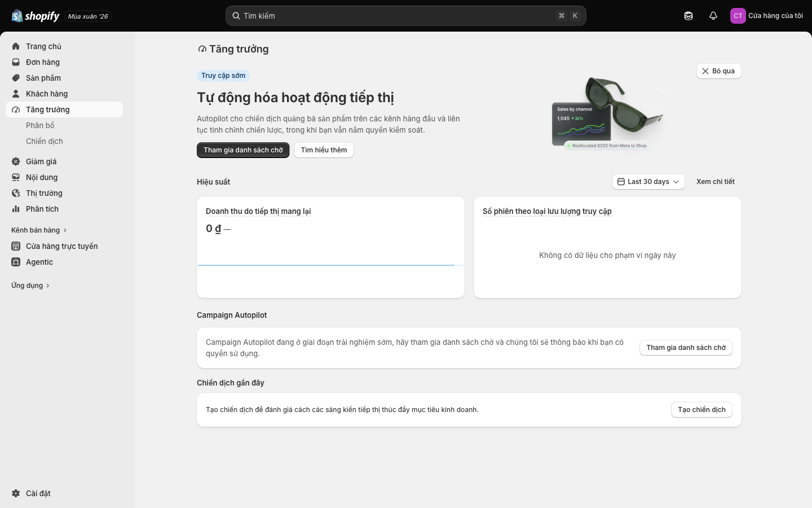Viewport: 812px width, 508px height.
Task: Click the Cửa hàng trực tuyến store icon
Action: pos(16,246)
